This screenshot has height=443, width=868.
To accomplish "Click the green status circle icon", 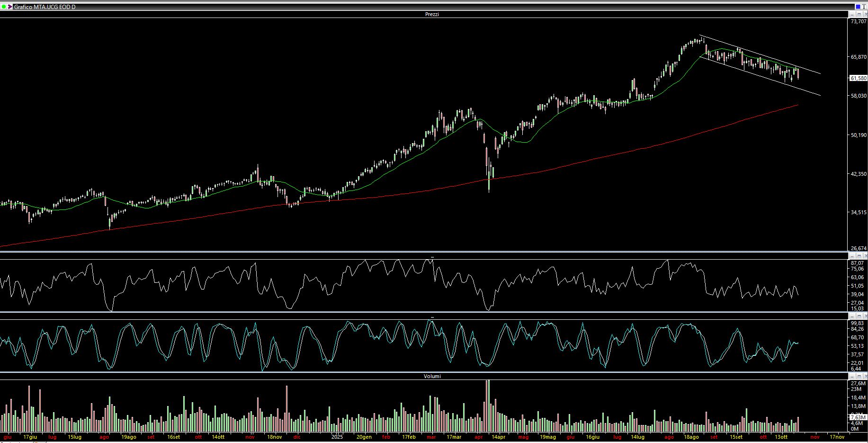I will pyautogui.click(x=4, y=7).
